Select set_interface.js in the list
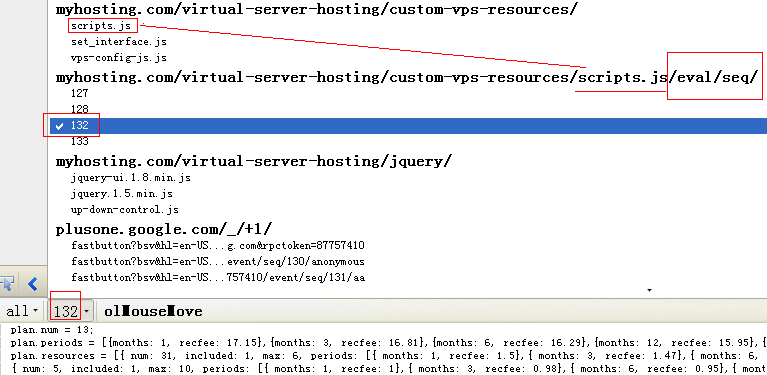Viewport: 767px width, 375px height. 119,42
